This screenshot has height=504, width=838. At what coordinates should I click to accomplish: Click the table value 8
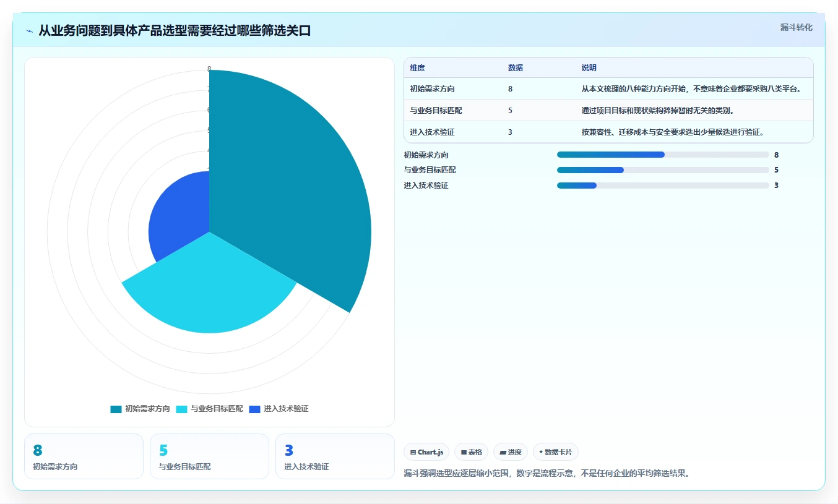pos(510,89)
